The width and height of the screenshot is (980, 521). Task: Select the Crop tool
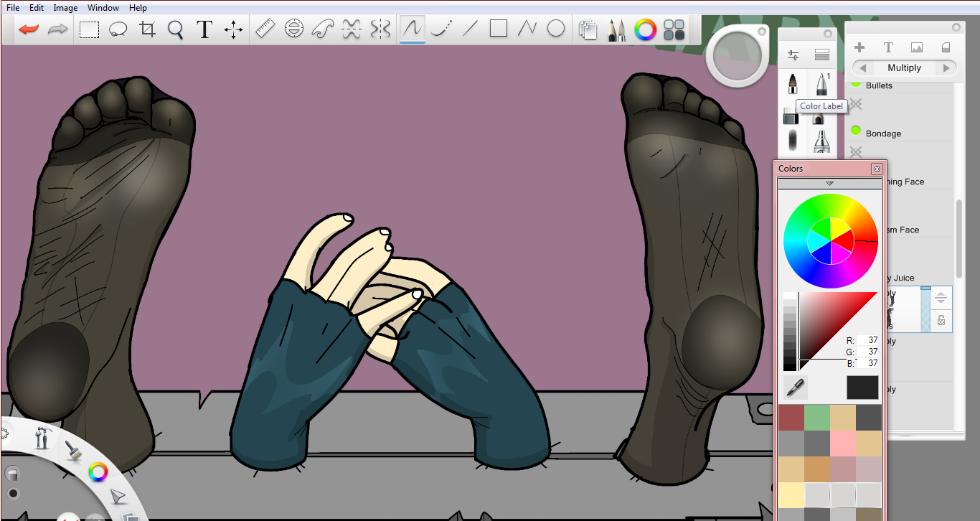click(147, 29)
